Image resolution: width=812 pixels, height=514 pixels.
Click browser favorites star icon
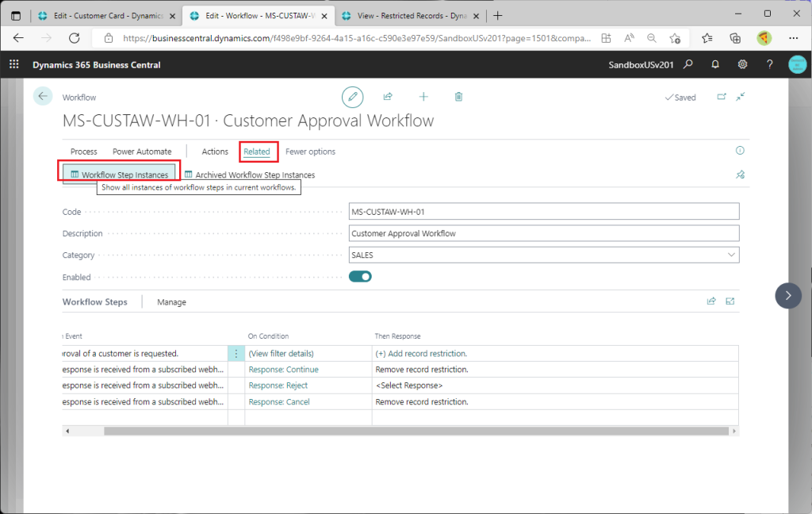(x=707, y=38)
